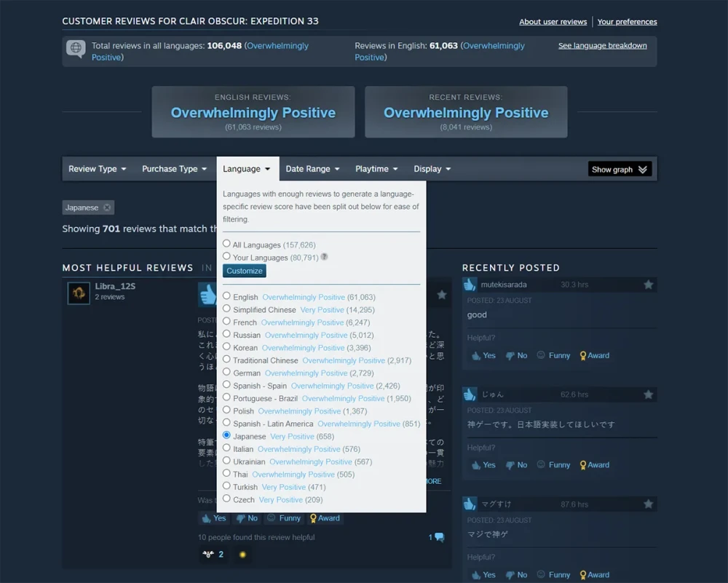Select Portuguese - Brazil radio button

226,397
